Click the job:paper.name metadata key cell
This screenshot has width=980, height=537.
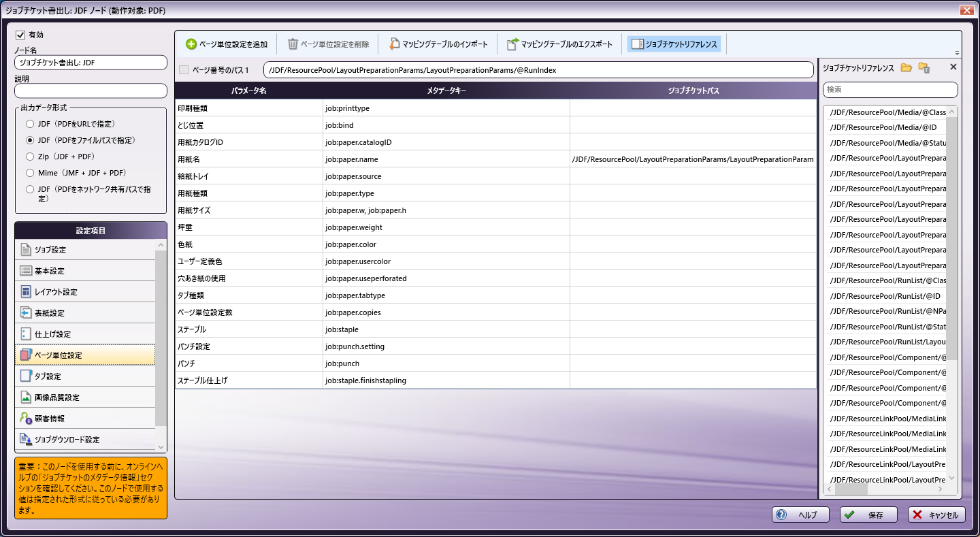click(x=446, y=159)
